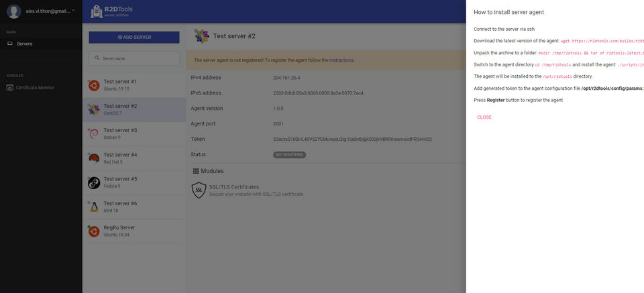Viewport: 644px width, 293px height.
Task: Click the SSL/TLS Certificates shield icon
Action: coord(199,190)
